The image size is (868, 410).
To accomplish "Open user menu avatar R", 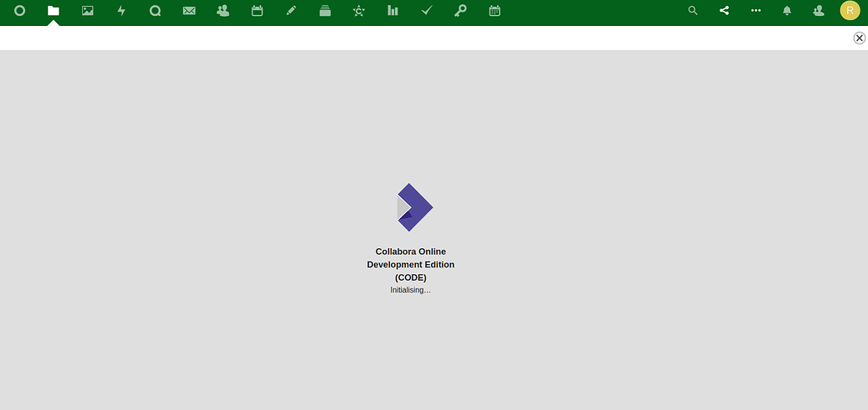I will (850, 11).
